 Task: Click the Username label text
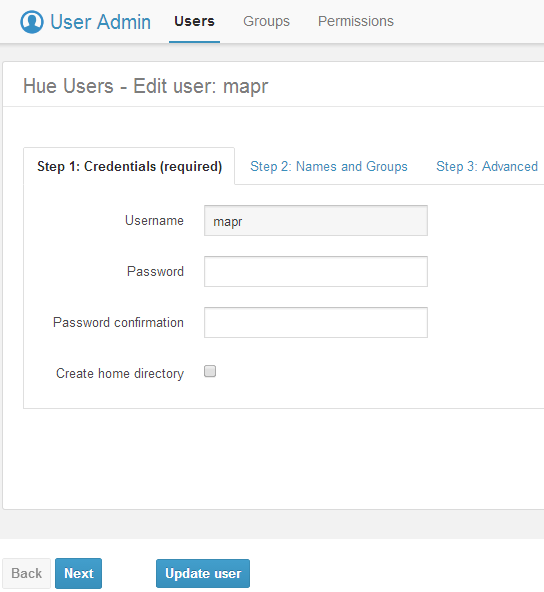click(x=154, y=220)
